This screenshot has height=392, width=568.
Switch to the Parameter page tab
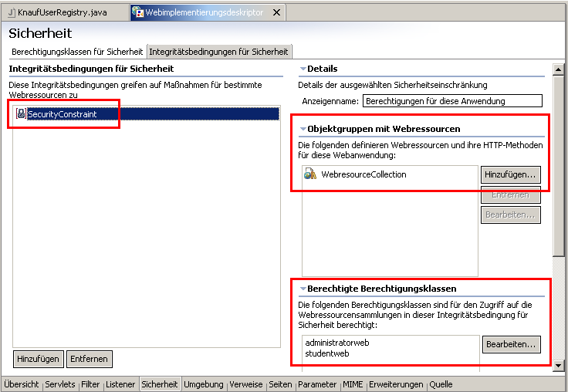click(x=317, y=384)
